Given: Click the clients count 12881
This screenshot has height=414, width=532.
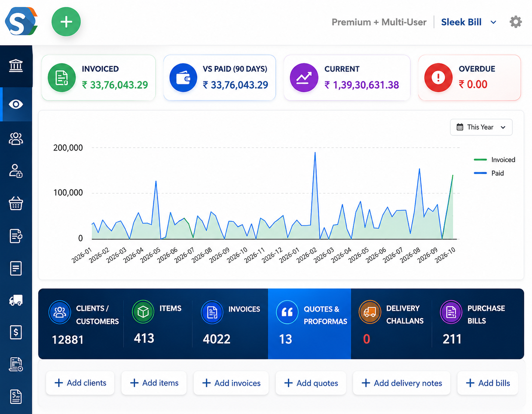Looking at the screenshot, I should (68, 340).
